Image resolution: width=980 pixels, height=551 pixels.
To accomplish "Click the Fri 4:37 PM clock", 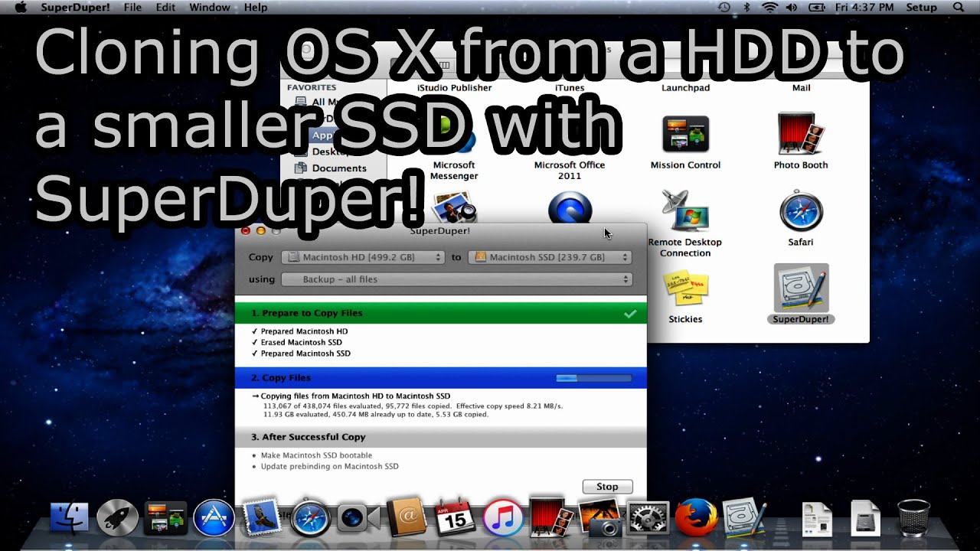I will tap(864, 8).
